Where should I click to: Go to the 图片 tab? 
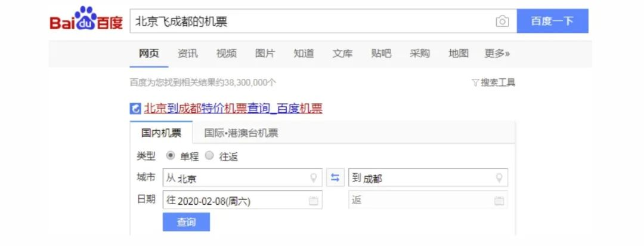point(265,54)
